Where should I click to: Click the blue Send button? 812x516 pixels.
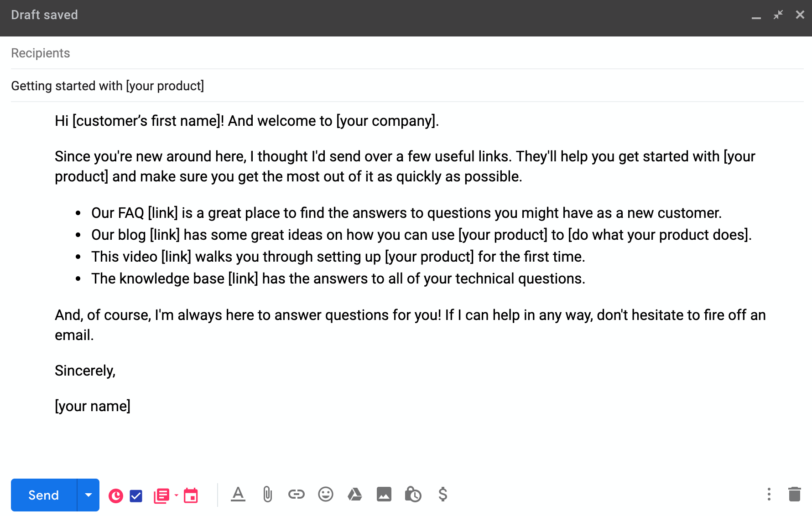click(x=44, y=495)
